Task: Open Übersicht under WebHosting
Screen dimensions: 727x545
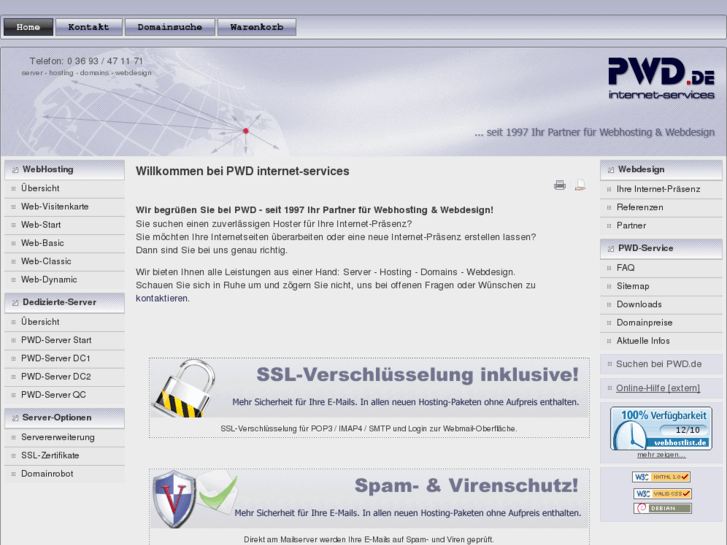Action: [64, 188]
